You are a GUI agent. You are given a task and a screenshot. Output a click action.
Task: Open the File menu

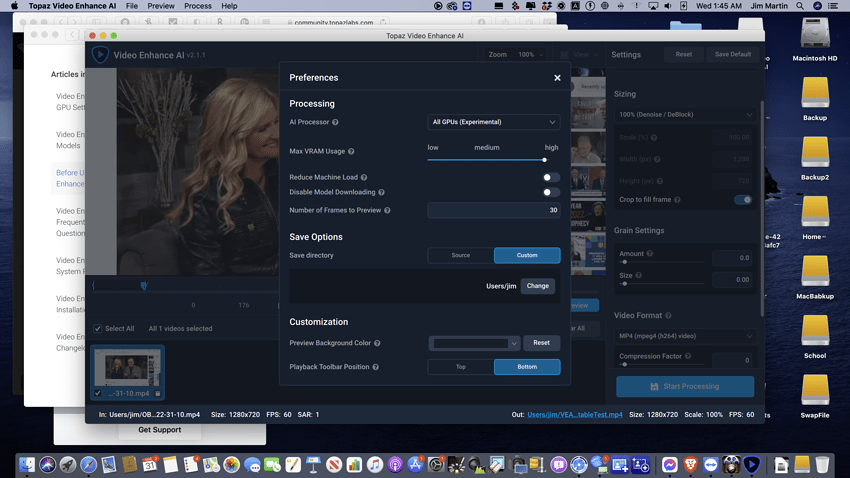tap(132, 6)
